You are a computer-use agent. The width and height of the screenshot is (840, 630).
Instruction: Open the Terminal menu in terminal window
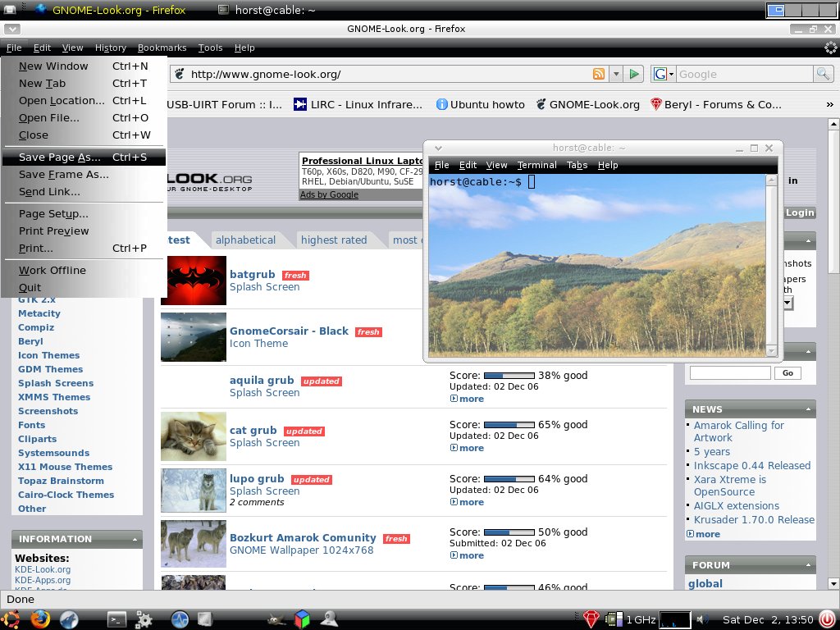[x=536, y=165]
